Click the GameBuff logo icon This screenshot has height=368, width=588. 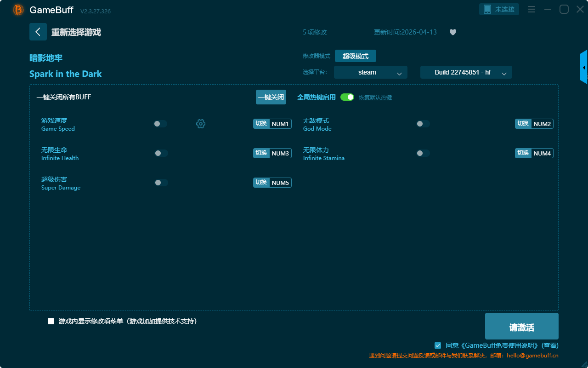pyautogui.click(x=18, y=10)
